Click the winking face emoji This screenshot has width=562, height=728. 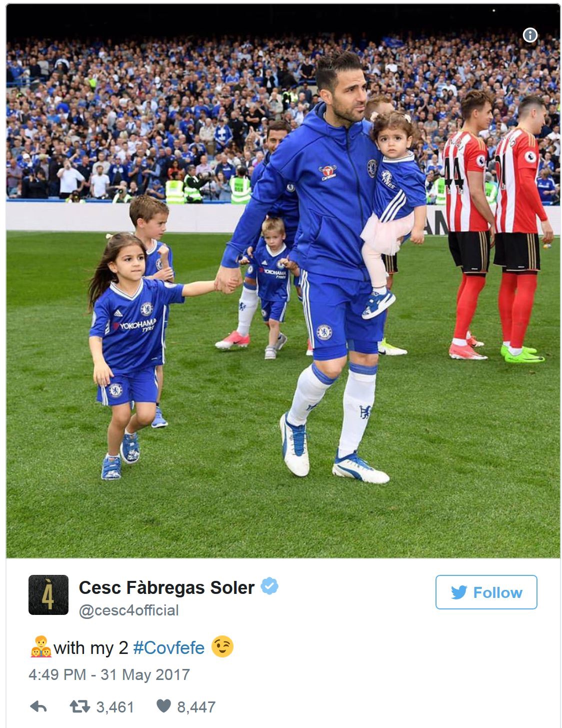coord(222,646)
